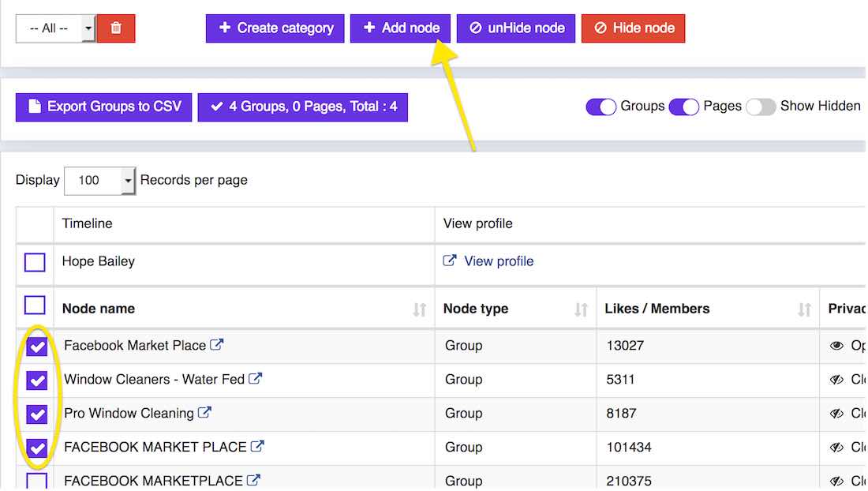Image resolution: width=868 pixels, height=491 pixels.
Task: Uncheck the Facebook Market Place checkbox
Action: point(37,347)
